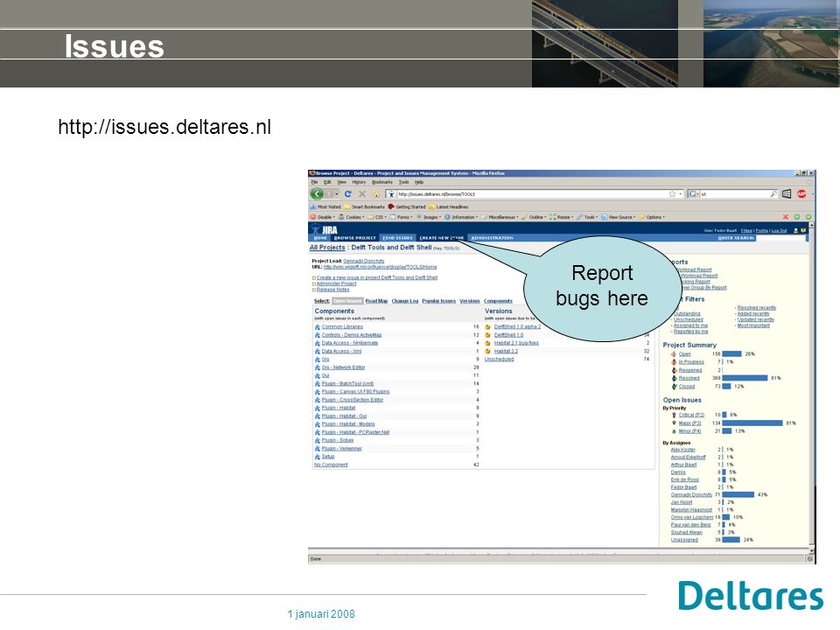Switch to the Popular Issues view
The height and width of the screenshot is (630, 840).
pos(438,301)
